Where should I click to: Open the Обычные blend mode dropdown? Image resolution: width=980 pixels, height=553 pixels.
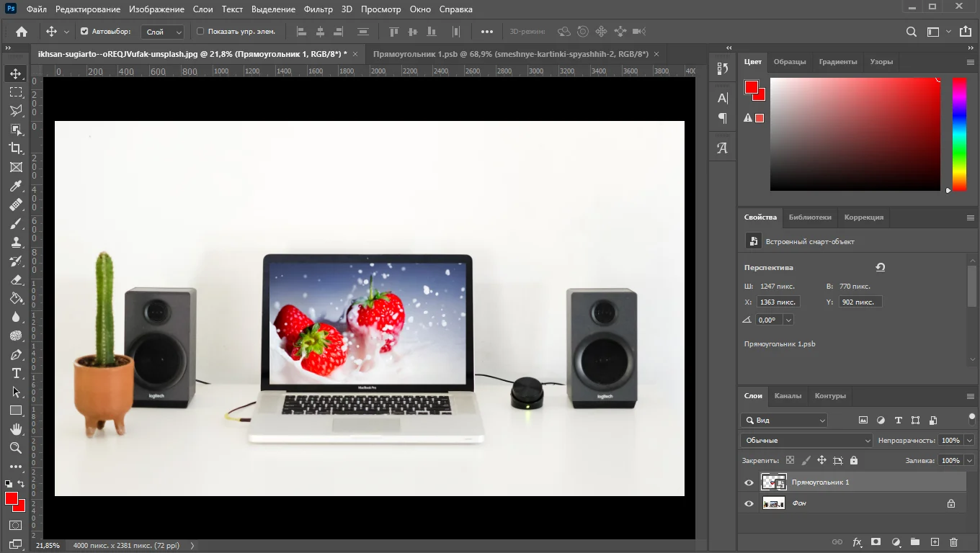[x=806, y=440]
